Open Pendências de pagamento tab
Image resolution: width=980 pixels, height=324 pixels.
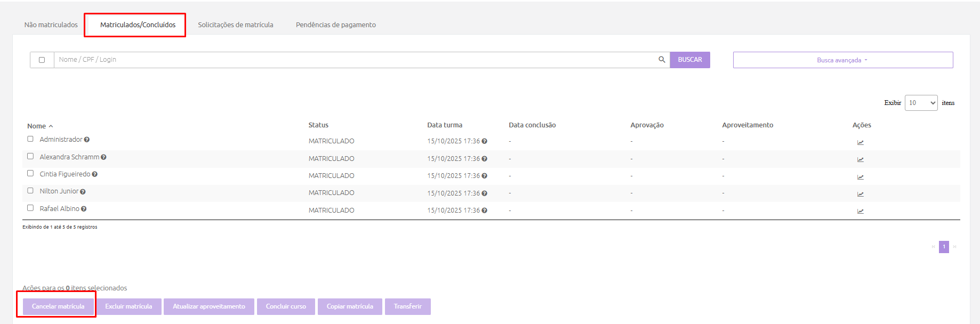click(335, 25)
